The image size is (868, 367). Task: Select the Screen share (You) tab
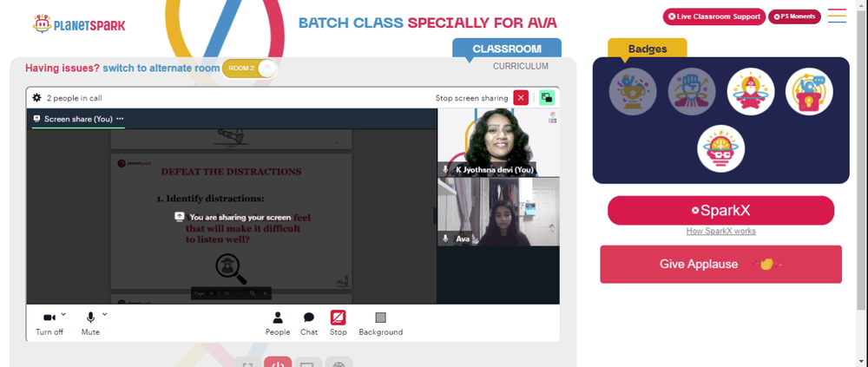pyautogui.click(x=78, y=119)
